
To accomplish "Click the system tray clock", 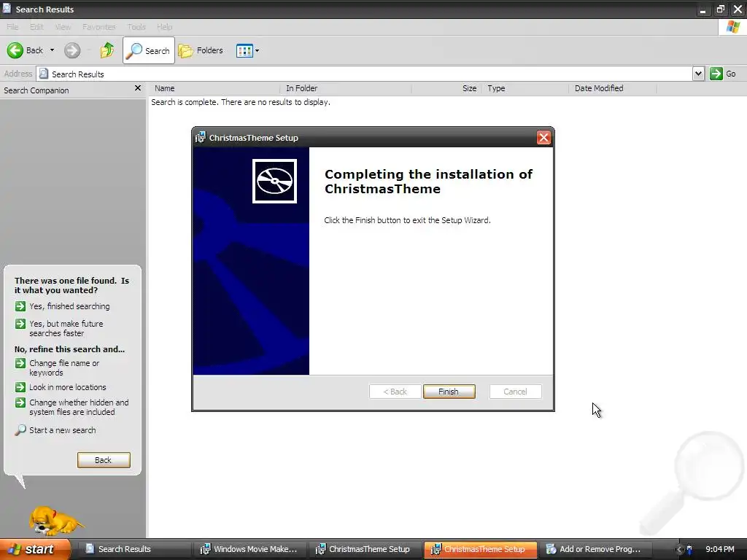I will (x=720, y=549).
